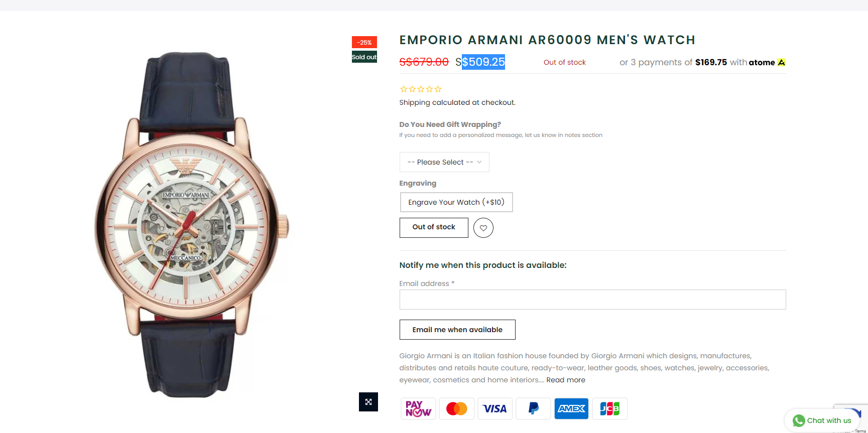Click the image zoom expand icon
Image resolution: width=868 pixels, height=433 pixels.
(368, 402)
